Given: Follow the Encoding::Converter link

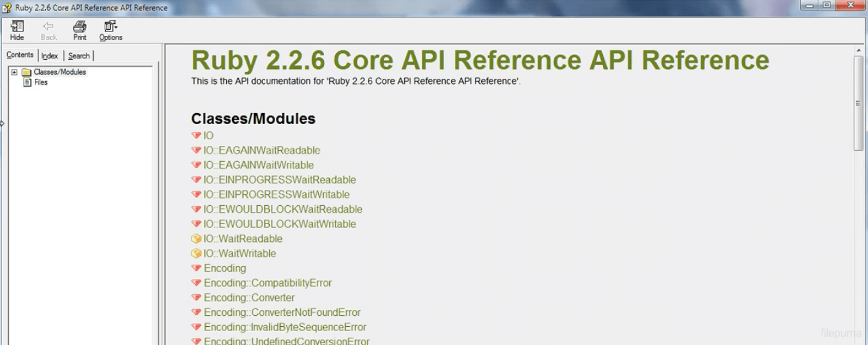Looking at the screenshot, I should click(249, 298).
